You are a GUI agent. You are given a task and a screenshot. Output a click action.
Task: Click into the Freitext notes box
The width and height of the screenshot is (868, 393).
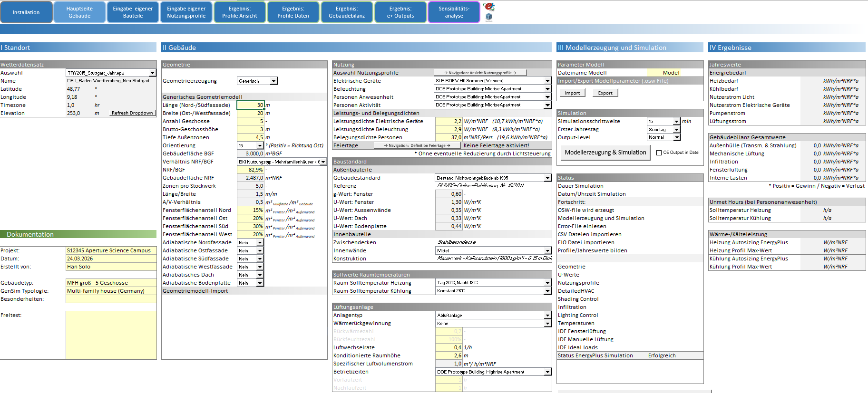click(111, 335)
